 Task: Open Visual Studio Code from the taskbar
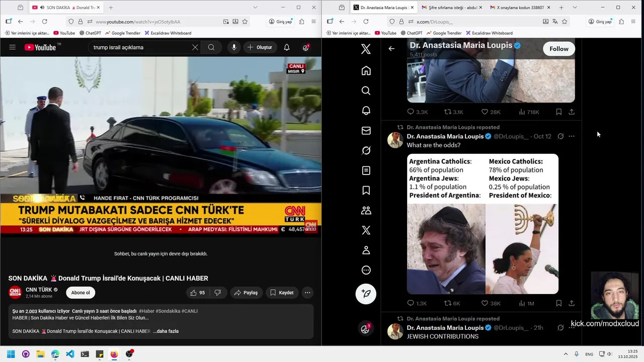click(70, 354)
